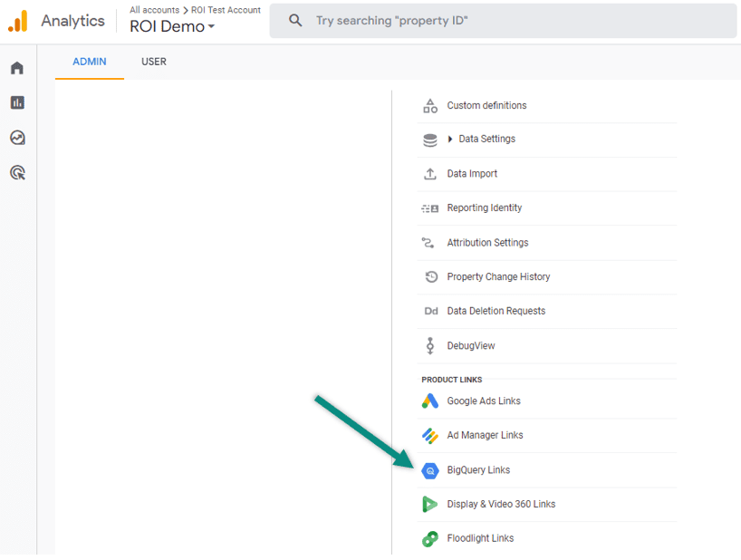This screenshot has width=741, height=560.
Task: Click the Reporting Identity icon
Action: tap(430, 208)
